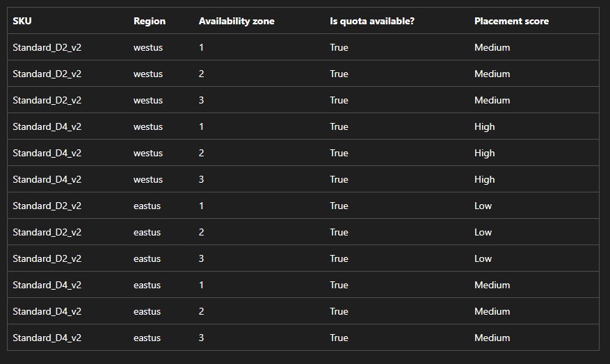Click quota True for Standard_D4_v2 westus zone 3
610x364 pixels.
(x=339, y=180)
